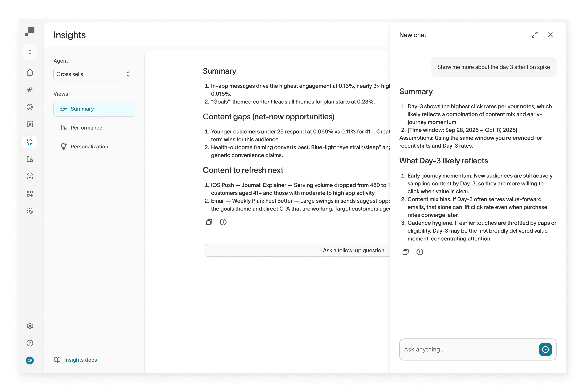Click the info icon under main summary
Viewport: 588px width, 392px height.
pos(223,222)
